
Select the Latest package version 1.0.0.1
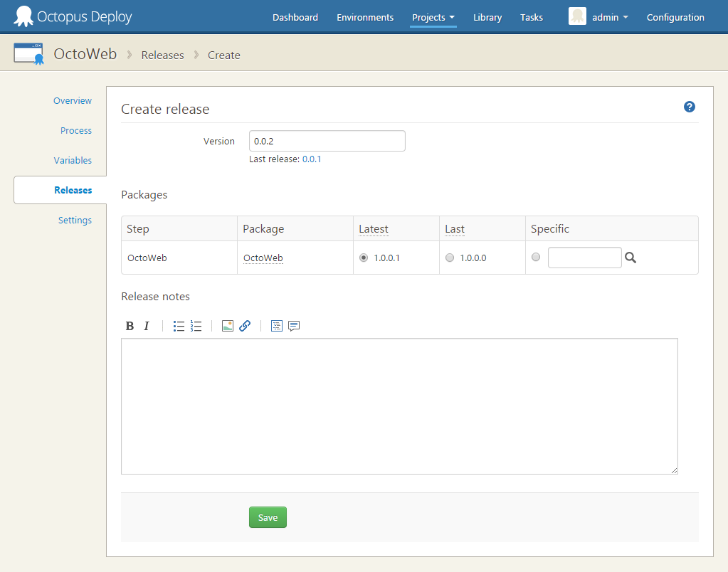pyautogui.click(x=364, y=258)
